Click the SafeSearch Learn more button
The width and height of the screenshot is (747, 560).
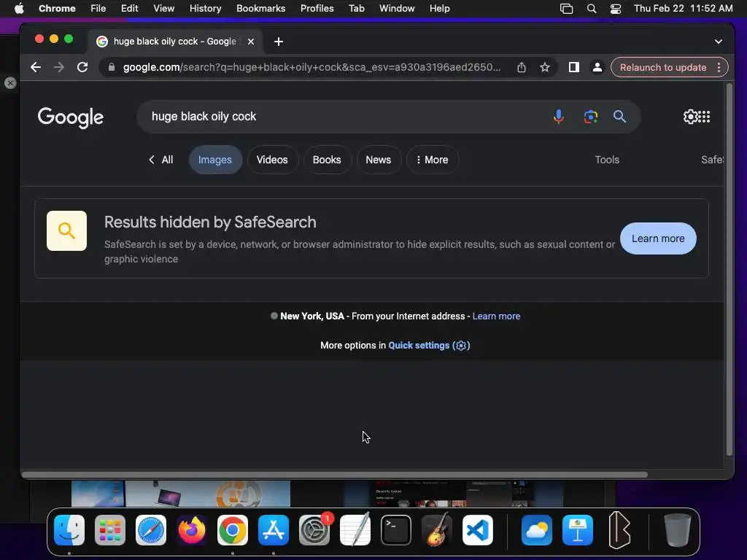click(x=658, y=238)
